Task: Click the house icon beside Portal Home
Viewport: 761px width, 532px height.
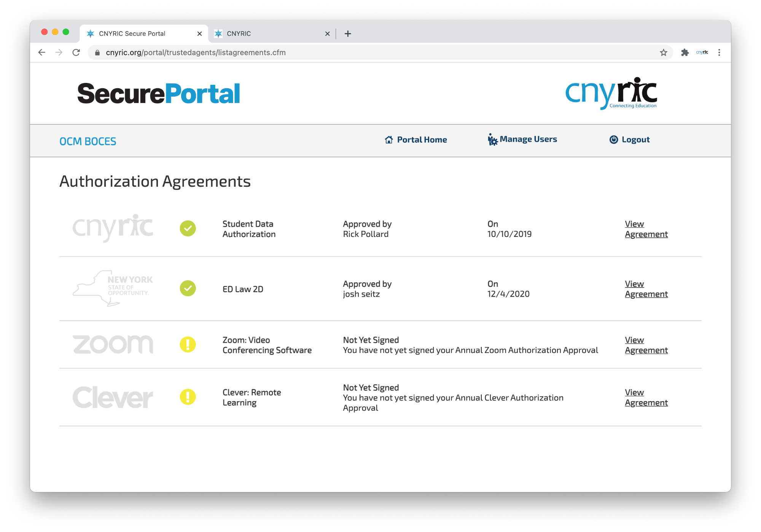Action: tap(389, 140)
